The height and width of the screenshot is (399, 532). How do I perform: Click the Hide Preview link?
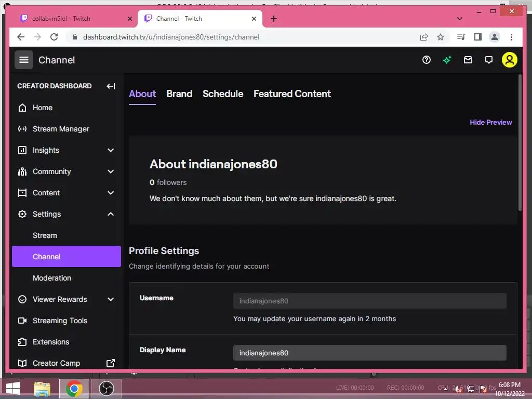click(x=490, y=122)
